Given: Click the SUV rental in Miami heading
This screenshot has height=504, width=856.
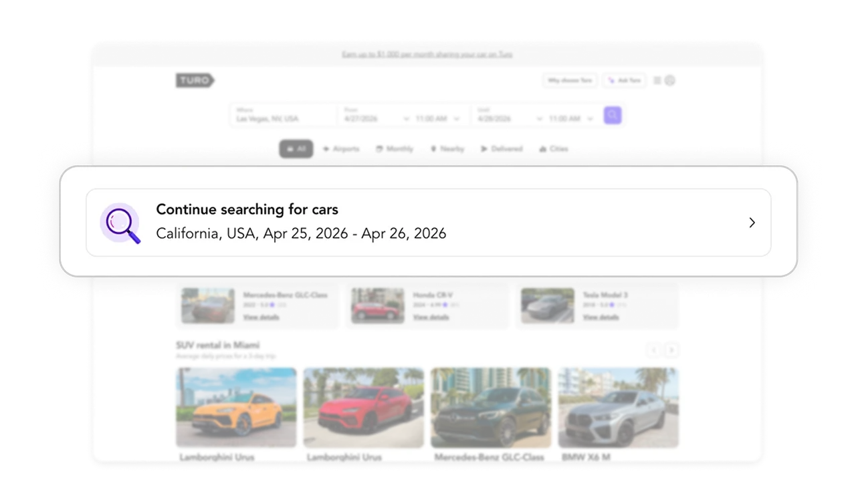Looking at the screenshot, I should coord(218,345).
